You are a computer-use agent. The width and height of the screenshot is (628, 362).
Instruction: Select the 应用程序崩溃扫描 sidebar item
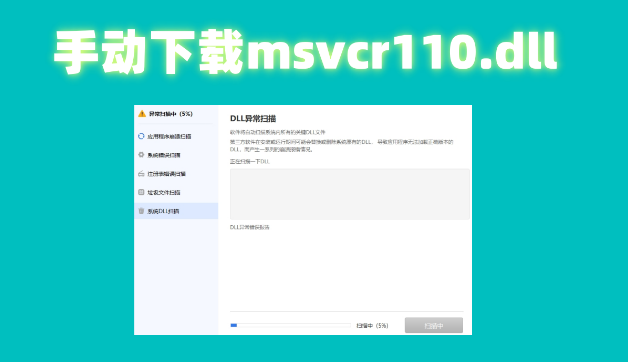click(x=176, y=136)
